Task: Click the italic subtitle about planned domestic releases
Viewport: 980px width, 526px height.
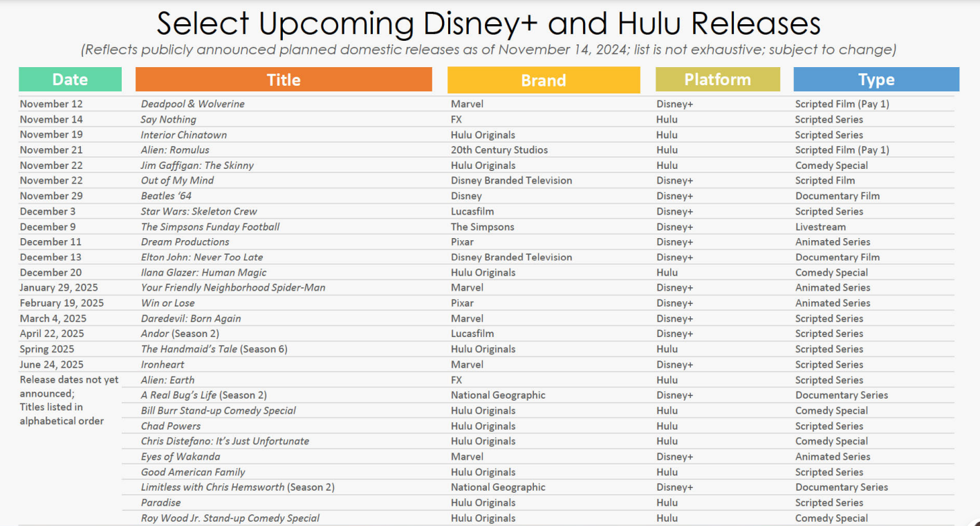Action: click(488, 50)
